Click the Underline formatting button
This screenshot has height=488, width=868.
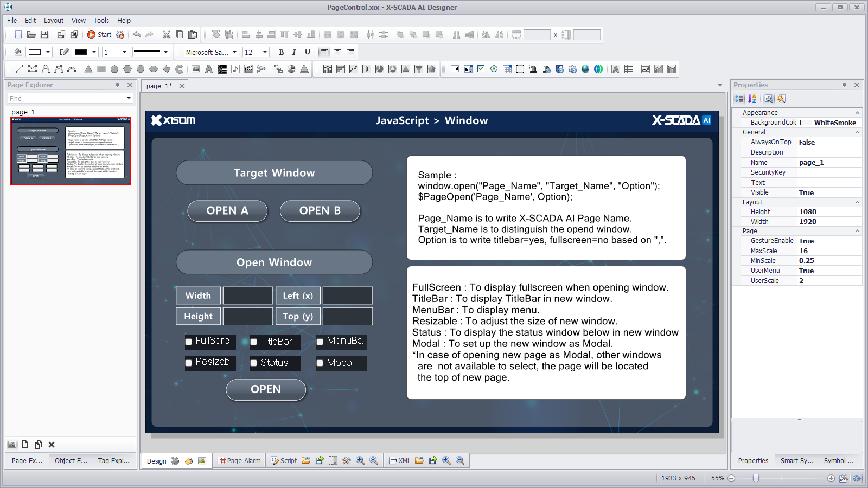[x=308, y=52]
